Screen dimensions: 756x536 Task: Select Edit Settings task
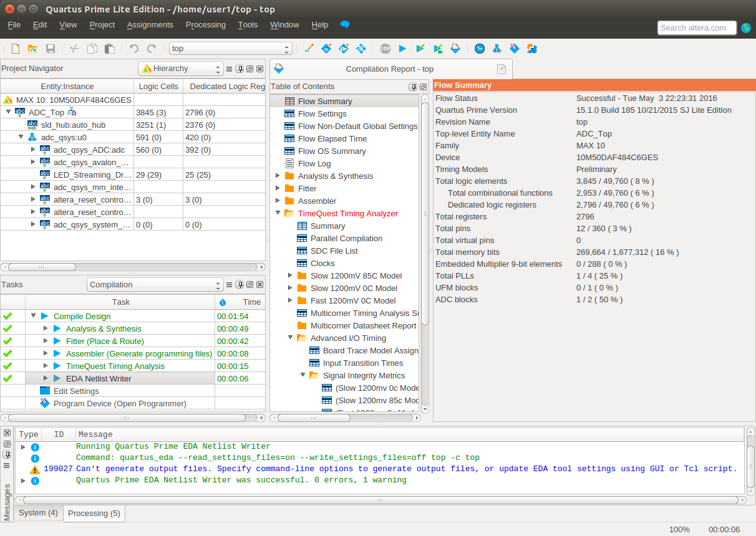(76, 391)
